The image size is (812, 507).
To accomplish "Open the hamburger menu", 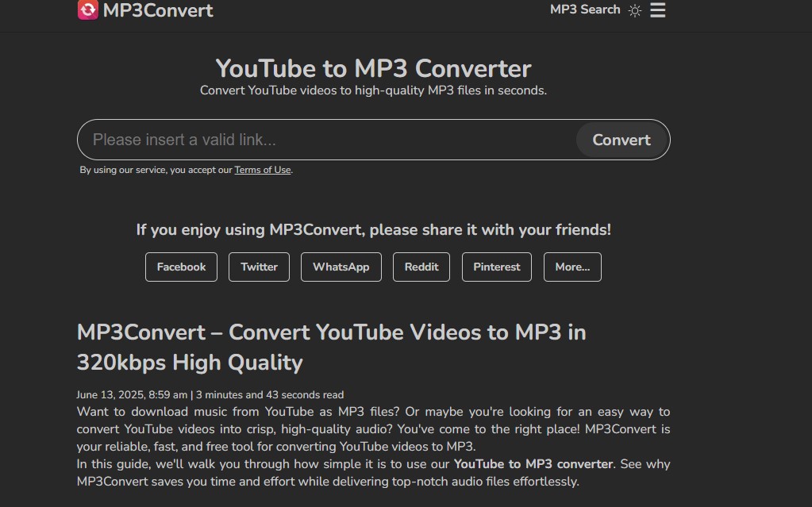I will coord(658,10).
